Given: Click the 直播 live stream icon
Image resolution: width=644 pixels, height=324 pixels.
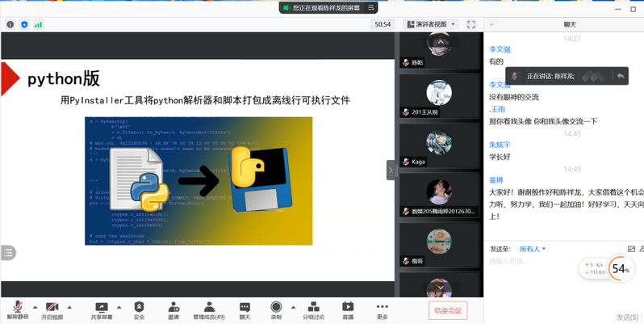Looking at the screenshot, I should pyautogui.click(x=348, y=306).
